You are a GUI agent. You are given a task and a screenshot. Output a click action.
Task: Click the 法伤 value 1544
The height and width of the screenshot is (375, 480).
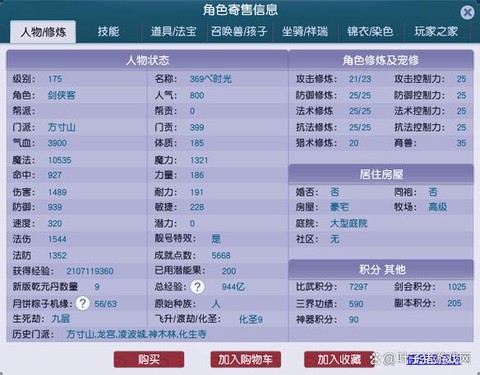pyautogui.click(x=57, y=239)
